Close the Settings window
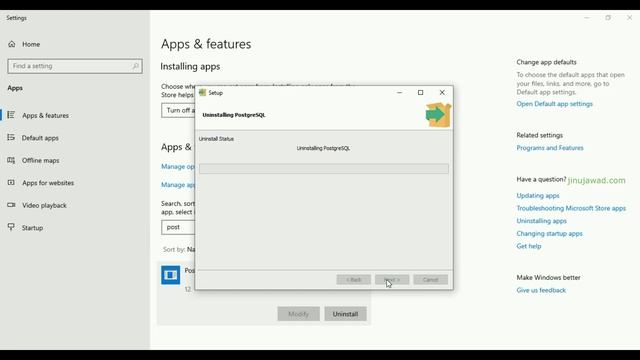Image resolution: width=640 pixels, height=360 pixels. 629,18
